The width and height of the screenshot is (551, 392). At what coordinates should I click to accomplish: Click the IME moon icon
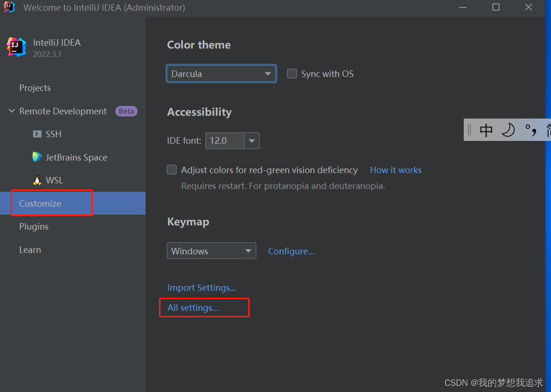coord(508,130)
